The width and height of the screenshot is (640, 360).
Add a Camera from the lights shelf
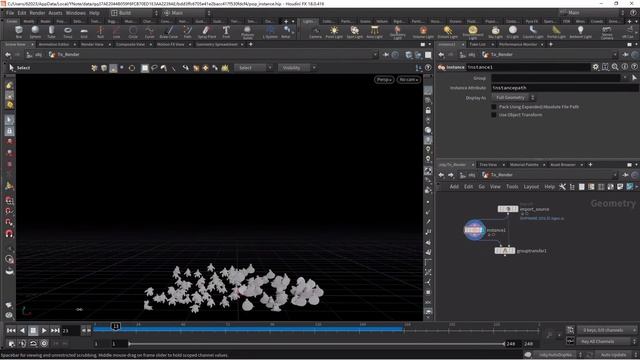(x=315, y=31)
